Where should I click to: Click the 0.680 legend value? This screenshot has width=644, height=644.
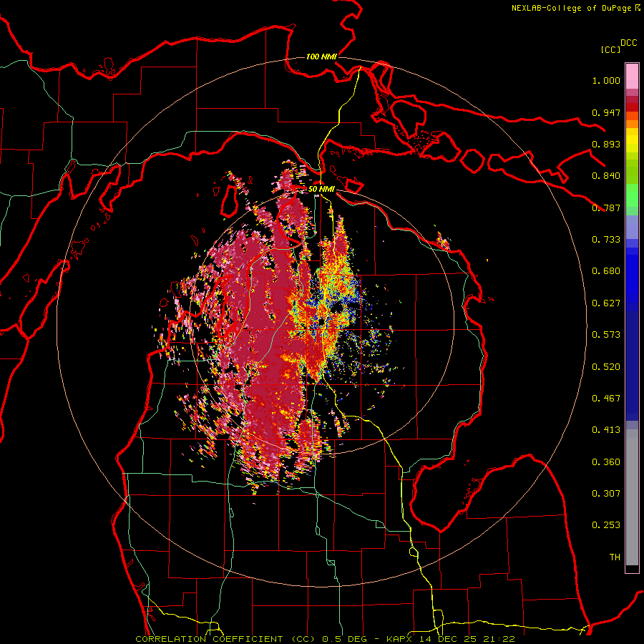[x=606, y=271]
